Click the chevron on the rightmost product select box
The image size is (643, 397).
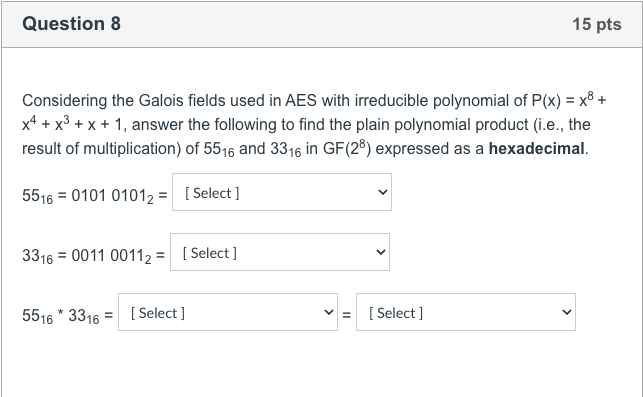point(567,312)
